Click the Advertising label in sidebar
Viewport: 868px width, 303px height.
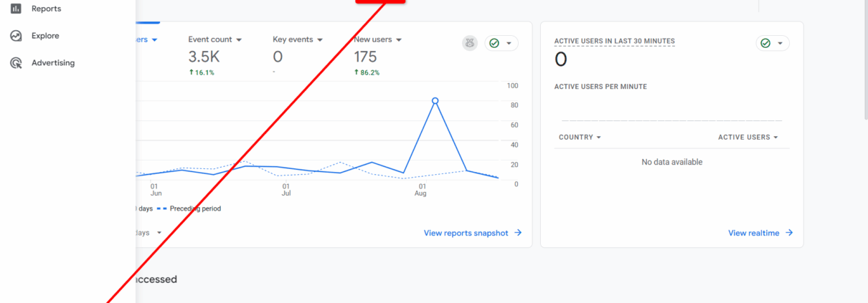click(x=53, y=63)
